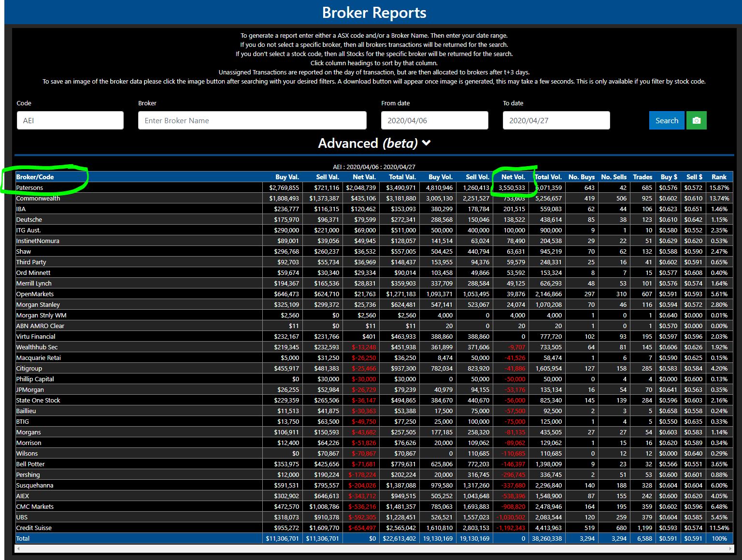Sort by No. Sells column heading
Screen dimensions: 742x560
coord(614,177)
